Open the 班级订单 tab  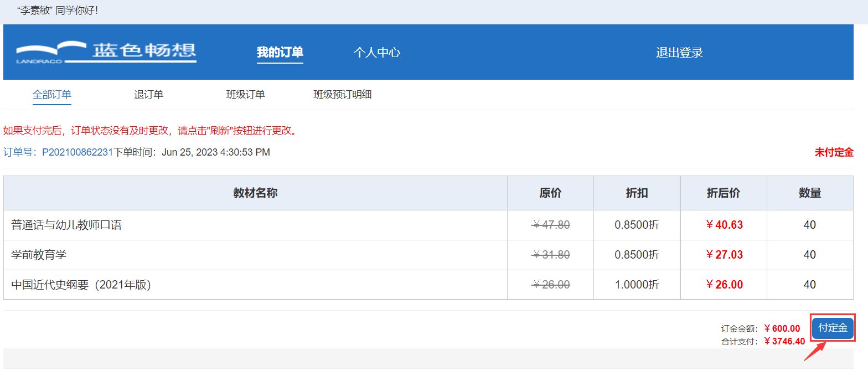pyautogui.click(x=245, y=95)
